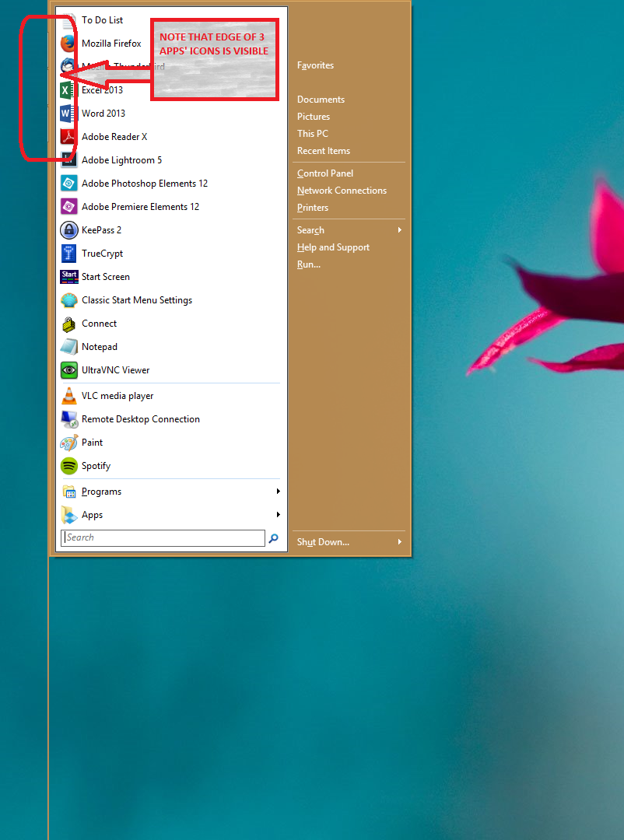Launch Adobe Reader X from its icon
624x840 pixels.
[x=69, y=137]
